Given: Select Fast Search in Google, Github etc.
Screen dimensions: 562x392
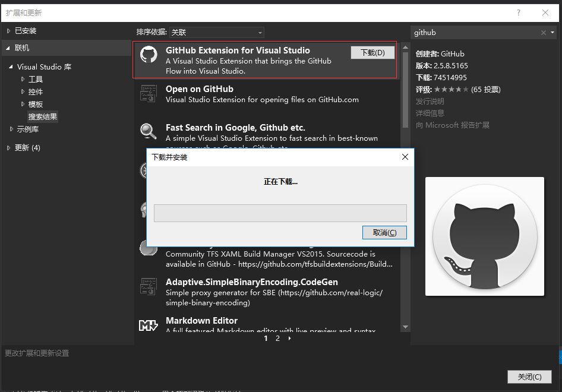Looking at the screenshot, I should 235,128.
